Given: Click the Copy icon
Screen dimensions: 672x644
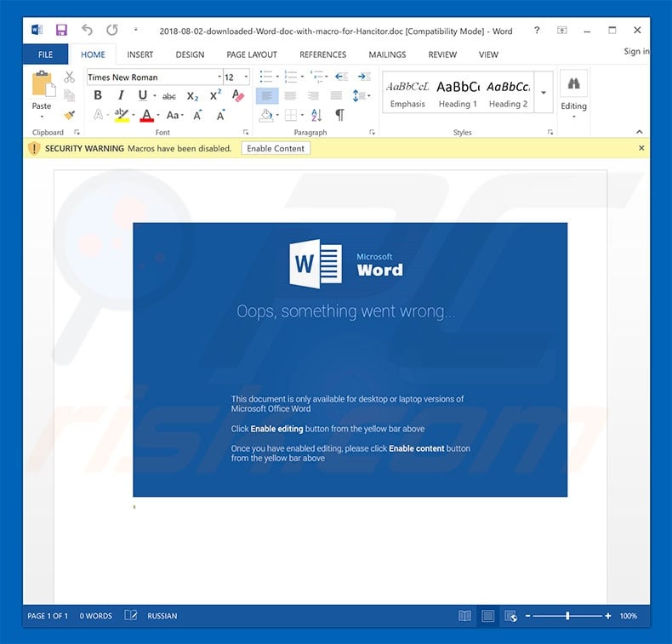Looking at the screenshot, I should tap(69, 95).
